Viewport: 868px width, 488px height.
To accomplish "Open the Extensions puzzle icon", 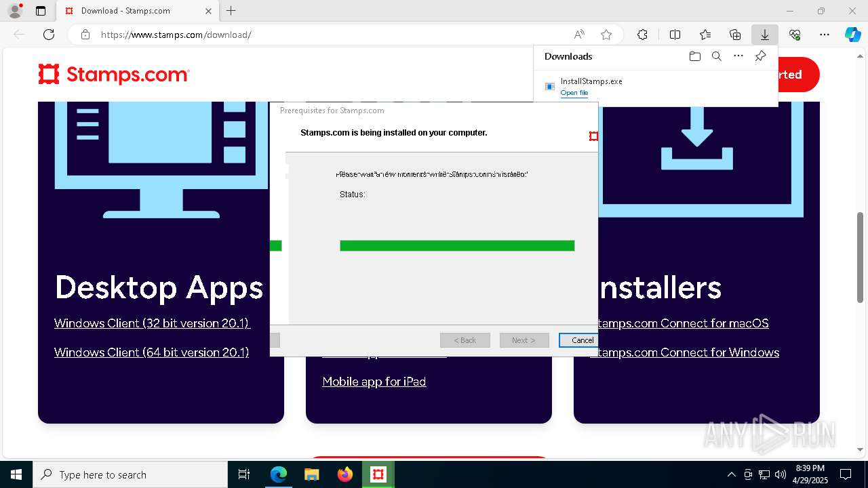I will click(x=642, y=35).
